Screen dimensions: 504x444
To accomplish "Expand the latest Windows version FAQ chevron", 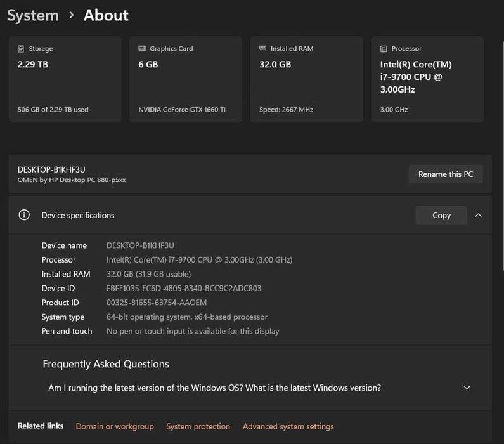I will [x=467, y=388].
